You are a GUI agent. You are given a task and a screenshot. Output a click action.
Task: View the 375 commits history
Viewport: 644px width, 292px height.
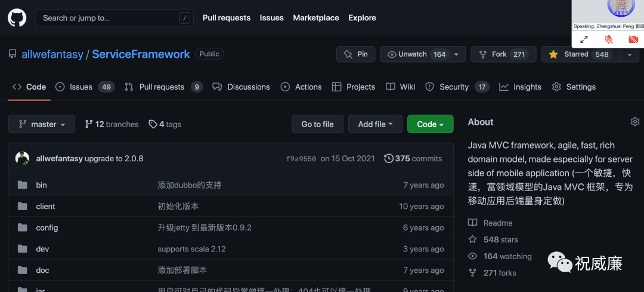pos(413,158)
